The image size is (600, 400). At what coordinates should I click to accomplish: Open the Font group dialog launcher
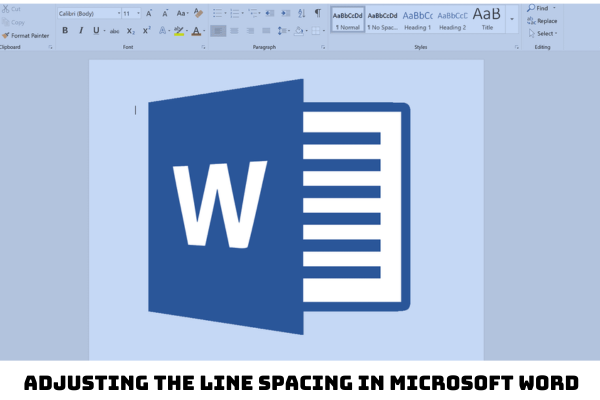click(x=204, y=47)
